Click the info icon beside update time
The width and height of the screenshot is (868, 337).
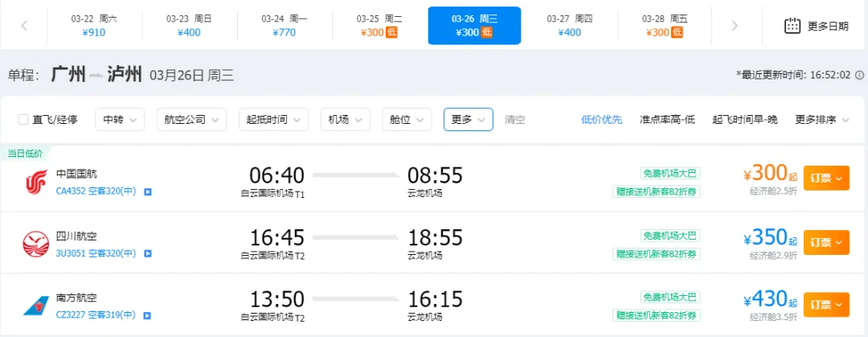pos(859,75)
